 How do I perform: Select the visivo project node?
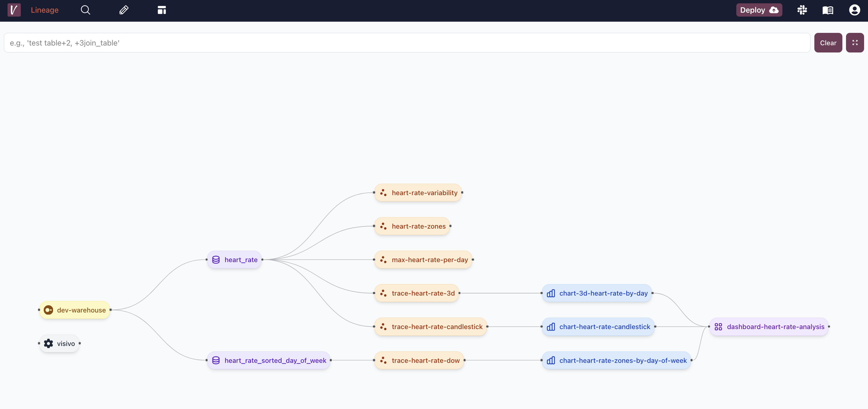pos(59,343)
